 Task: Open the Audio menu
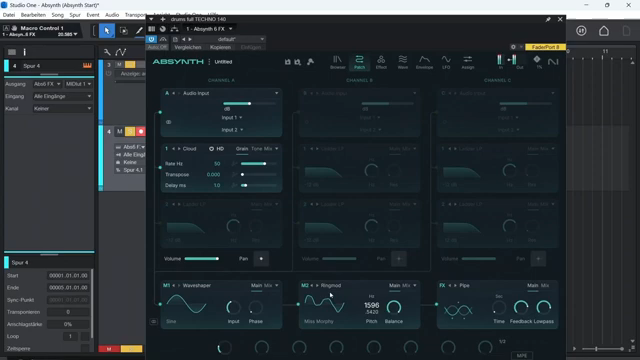coord(112,15)
